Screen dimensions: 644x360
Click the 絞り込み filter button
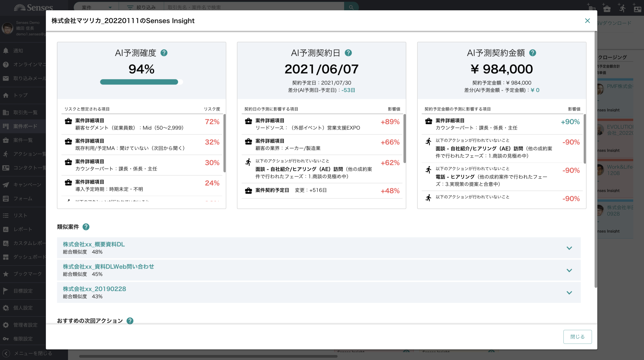click(x=141, y=7)
